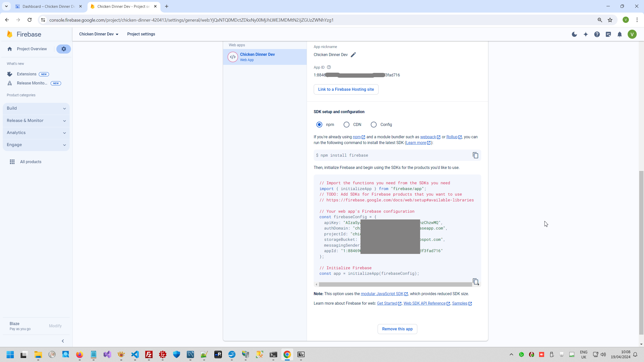Click the project settings gear icon
Screen dimensions: 644x362
pos(64,49)
